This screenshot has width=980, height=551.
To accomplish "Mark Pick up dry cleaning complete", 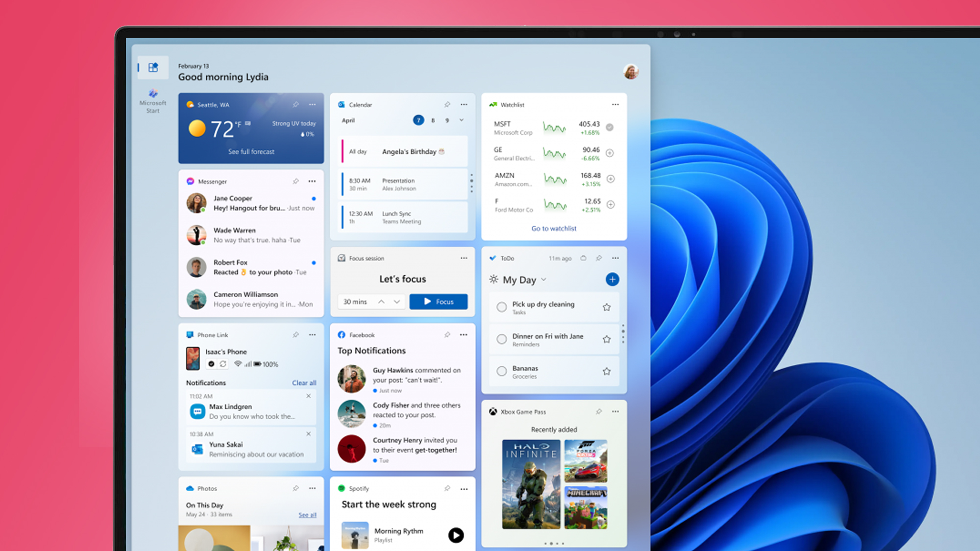I will coord(502,307).
